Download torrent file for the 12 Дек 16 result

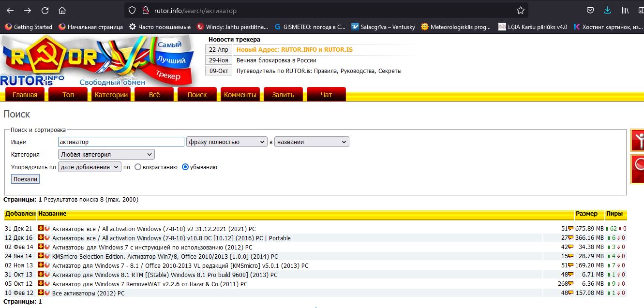tap(41, 237)
